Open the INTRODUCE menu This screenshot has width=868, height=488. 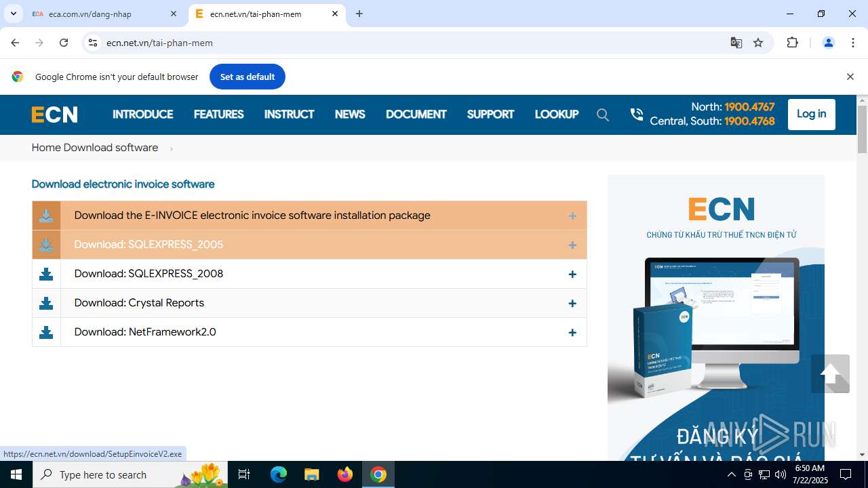[142, 115]
